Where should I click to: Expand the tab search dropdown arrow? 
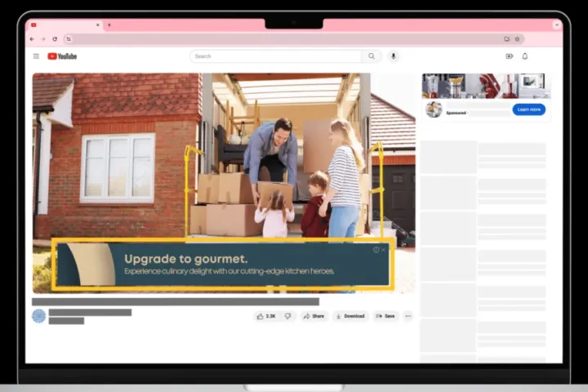[x=557, y=25]
